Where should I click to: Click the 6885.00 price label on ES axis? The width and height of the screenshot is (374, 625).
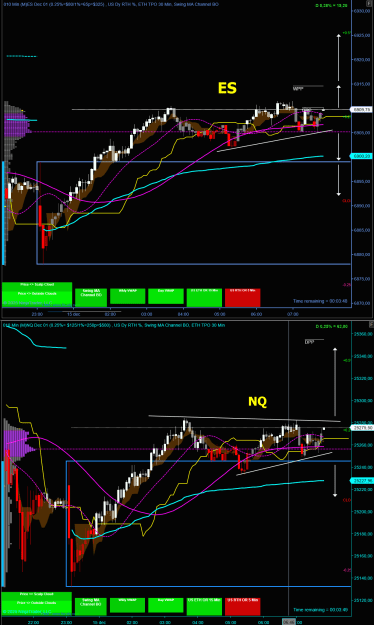pyautogui.click(x=362, y=230)
